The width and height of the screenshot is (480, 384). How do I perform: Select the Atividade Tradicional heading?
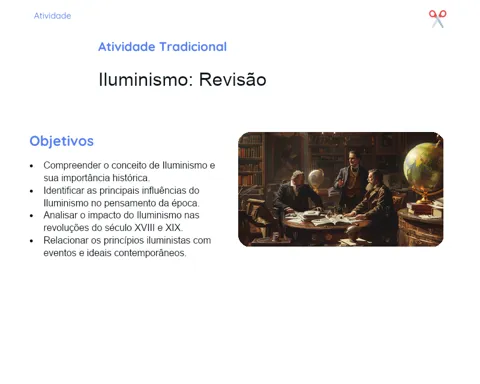tap(162, 47)
